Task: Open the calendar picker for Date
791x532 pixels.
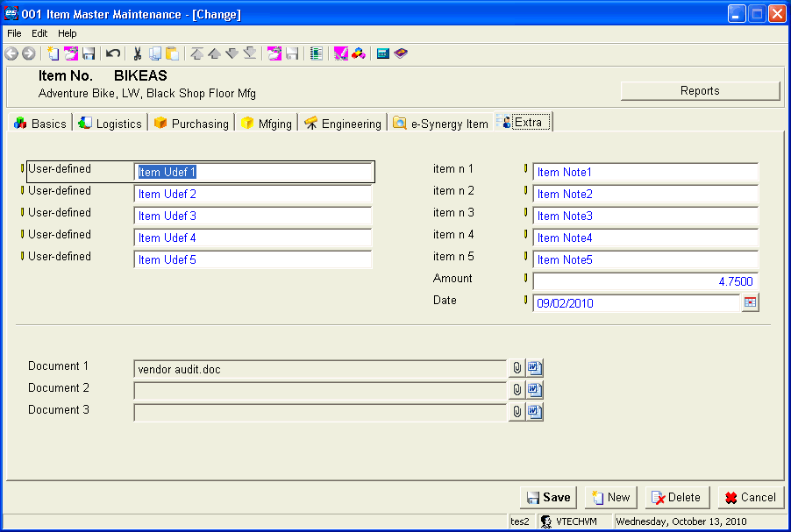Action: [750, 302]
